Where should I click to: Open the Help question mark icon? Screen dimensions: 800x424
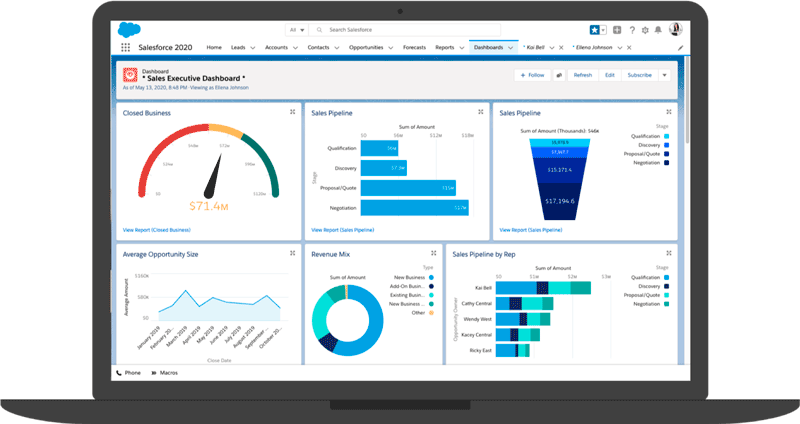(631, 30)
